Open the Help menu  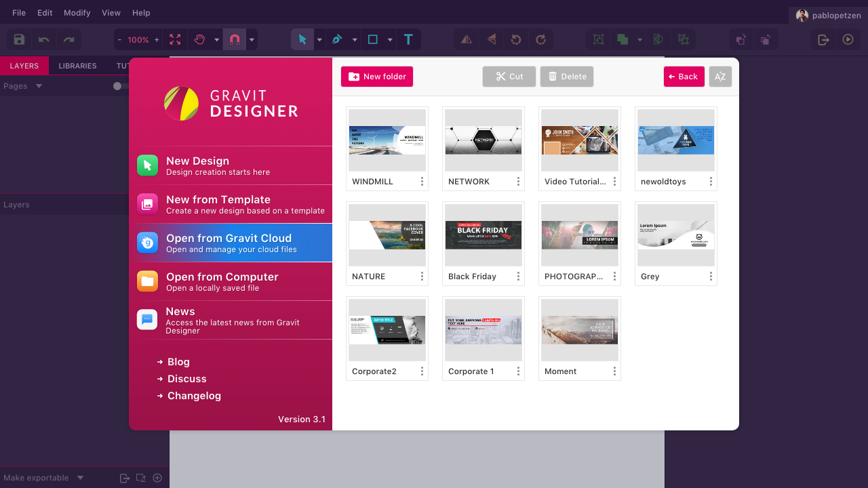141,13
